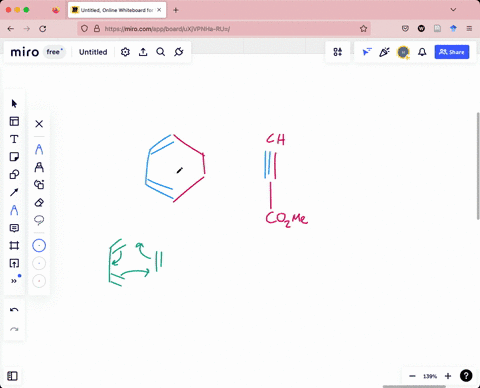Image resolution: width=480 pixels, height=388 pixels.
Task: Open a new browser tab
Action: [x=176, y=10]
